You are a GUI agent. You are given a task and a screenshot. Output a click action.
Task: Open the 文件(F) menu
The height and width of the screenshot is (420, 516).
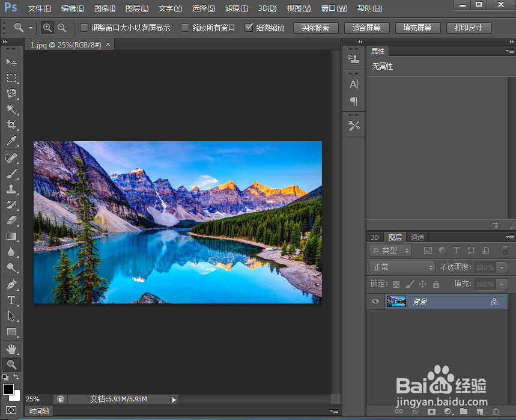point(40,8)
